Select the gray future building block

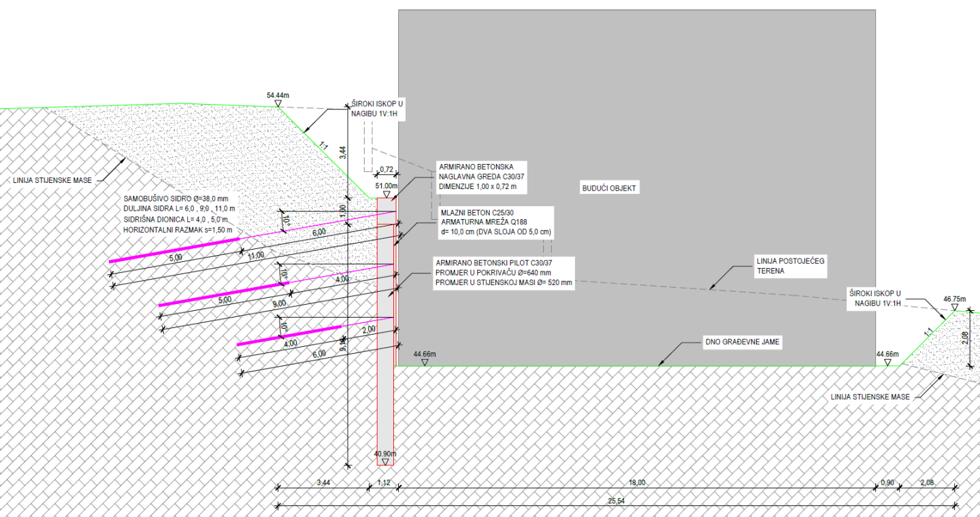[x=636, y=188]
